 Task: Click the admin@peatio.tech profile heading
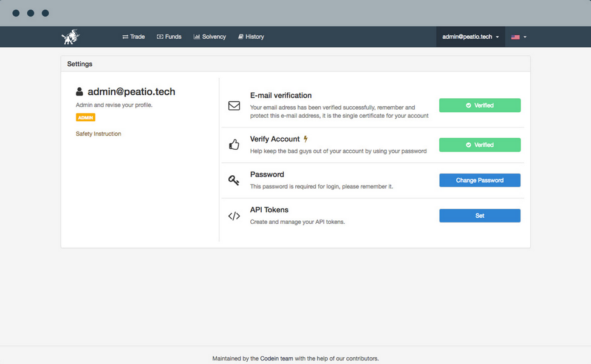click(131, 92)
